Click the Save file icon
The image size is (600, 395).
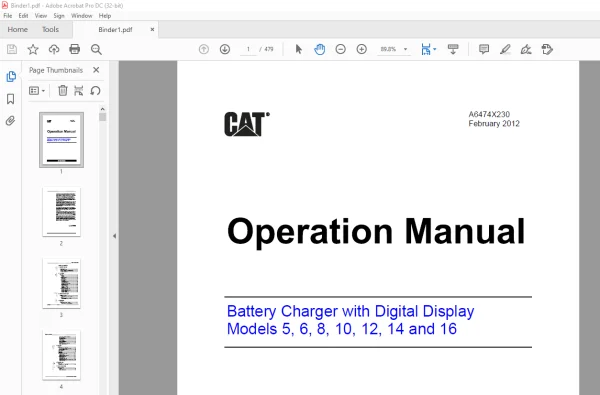coord(12,49)
